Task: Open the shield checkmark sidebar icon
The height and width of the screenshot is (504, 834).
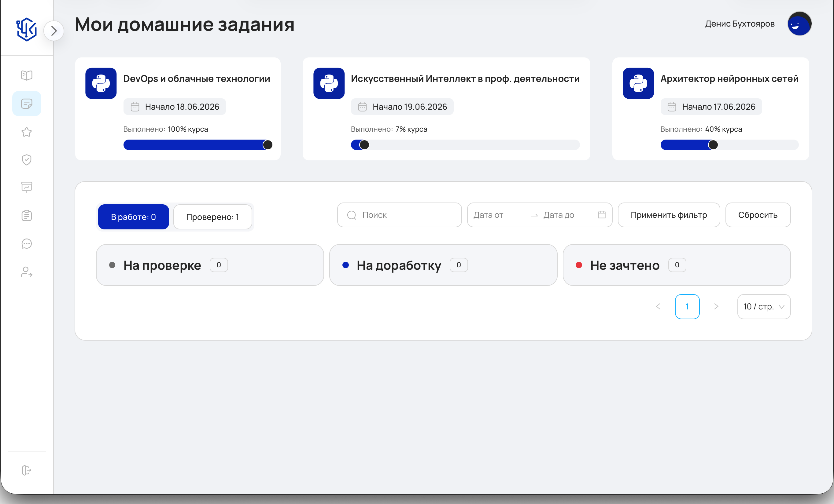Action: 26,160
